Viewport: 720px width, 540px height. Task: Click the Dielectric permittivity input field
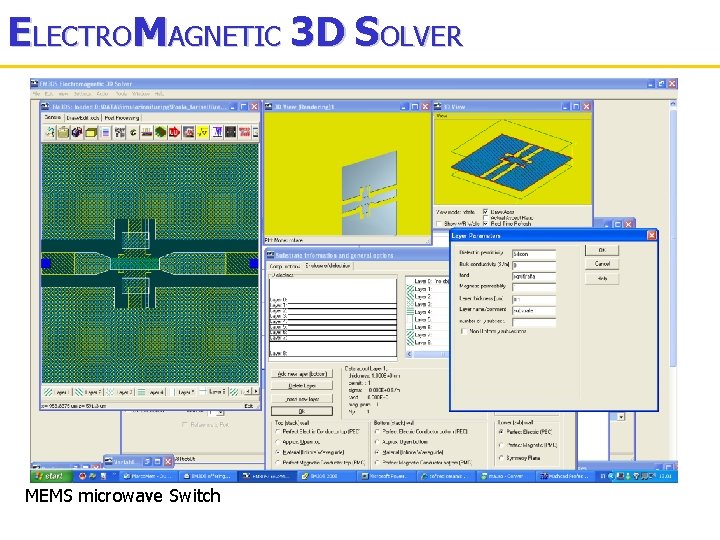click(534, 254)
